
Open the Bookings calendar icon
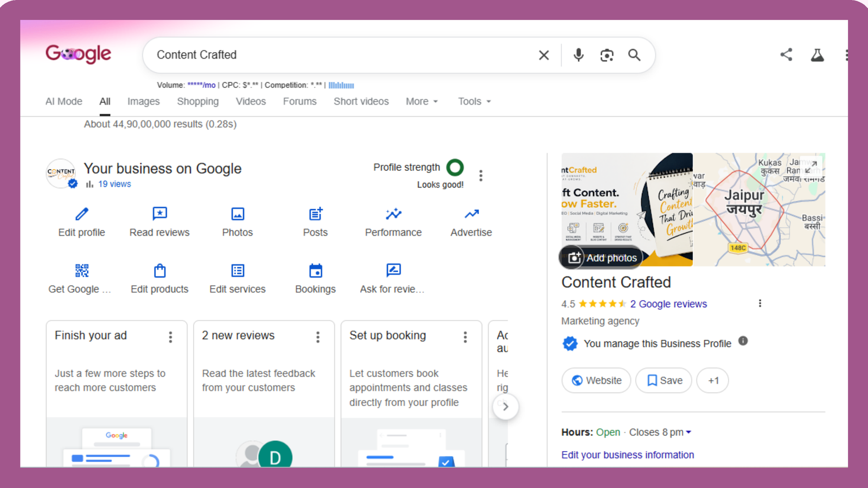(316, 270)
